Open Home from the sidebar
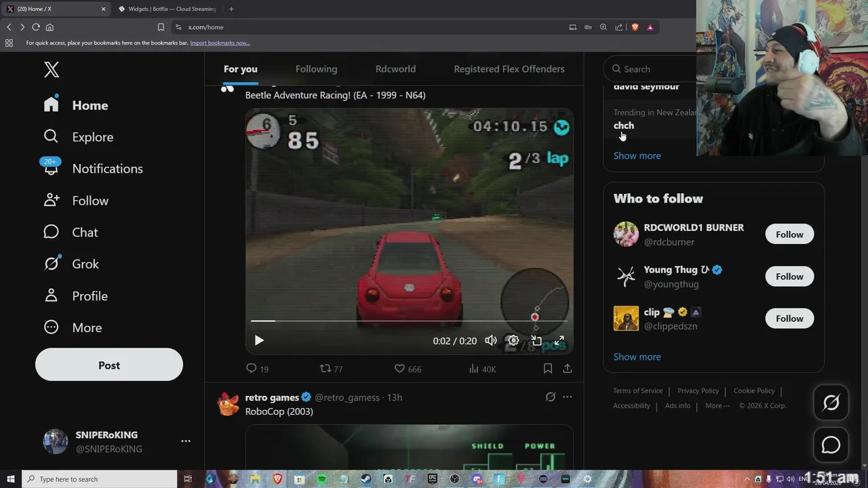Screen dimensions: 868x488 point(76,105)
